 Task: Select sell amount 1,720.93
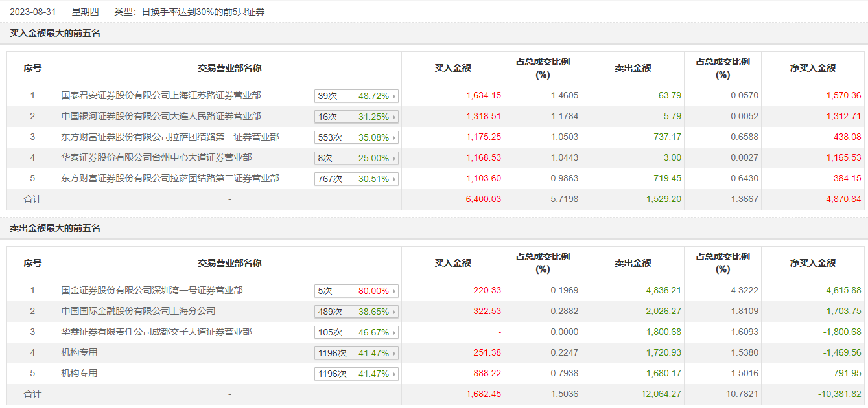coord(663,353)
